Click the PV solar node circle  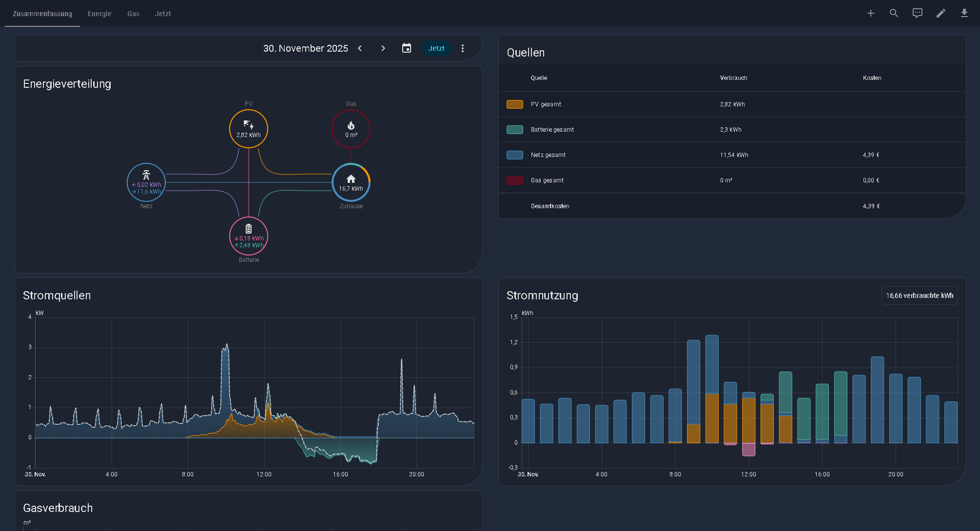coord(249,129)
